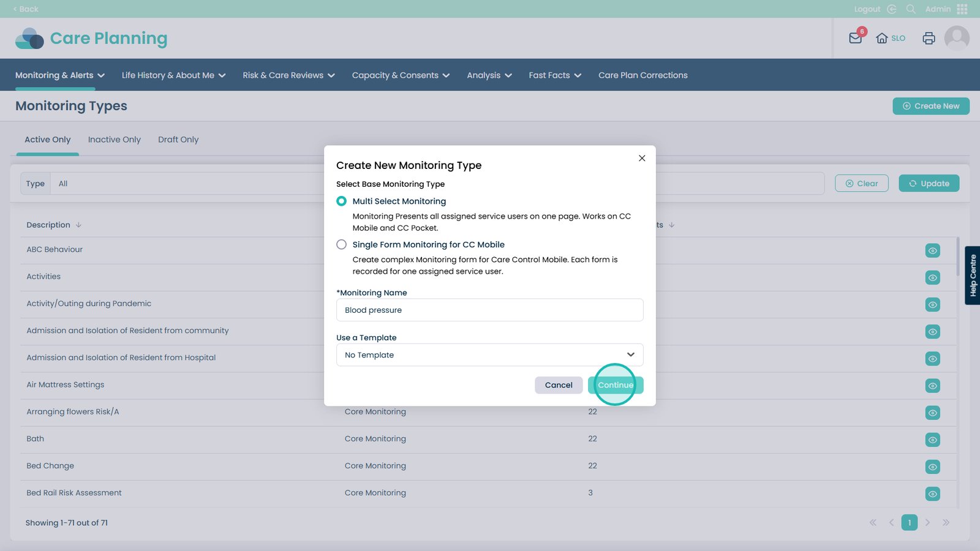980x551 pixels.
Task: Click the Logout icon in top bar
Action: pyautogui.click(x=892, y=9)
